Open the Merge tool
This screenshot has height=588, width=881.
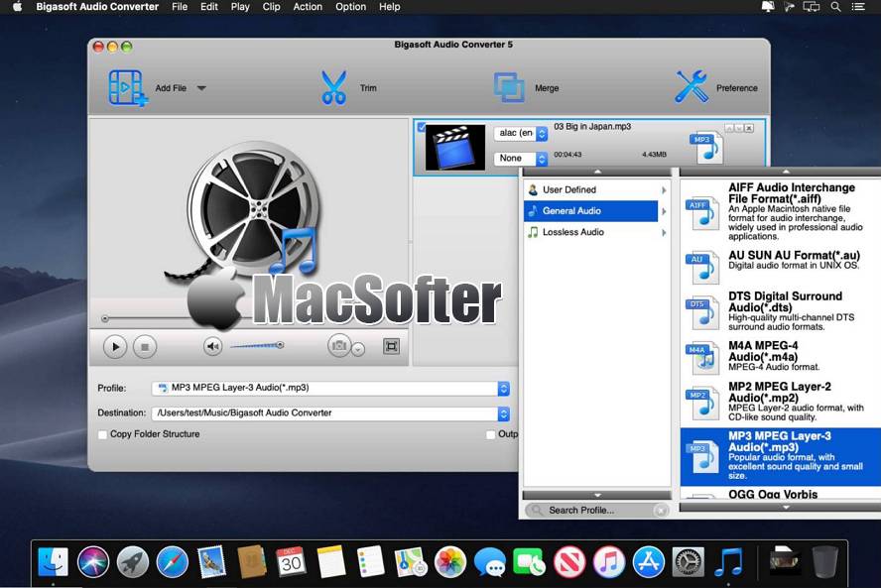pyautogui.click(x=509, y=87)
